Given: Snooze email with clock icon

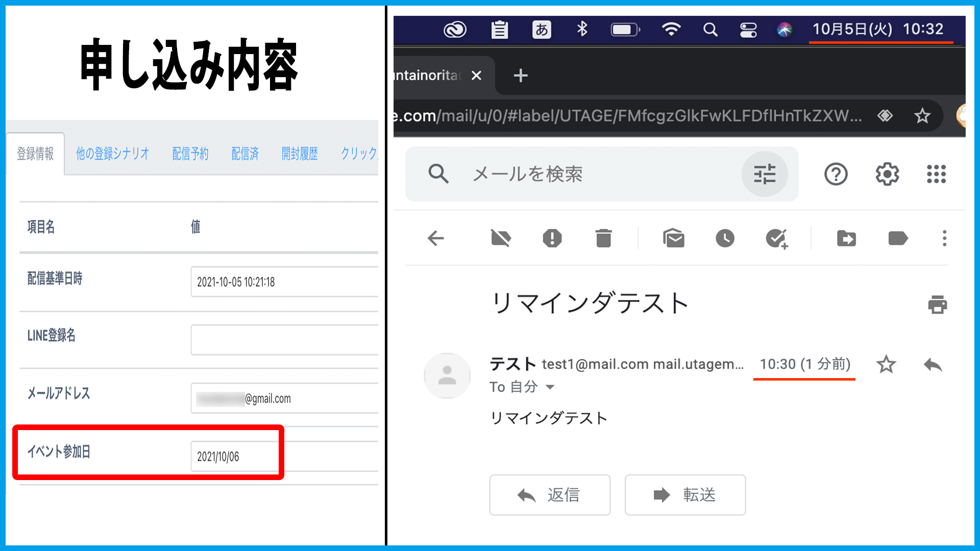Looking at the screenshot, I should pos(725,238).
